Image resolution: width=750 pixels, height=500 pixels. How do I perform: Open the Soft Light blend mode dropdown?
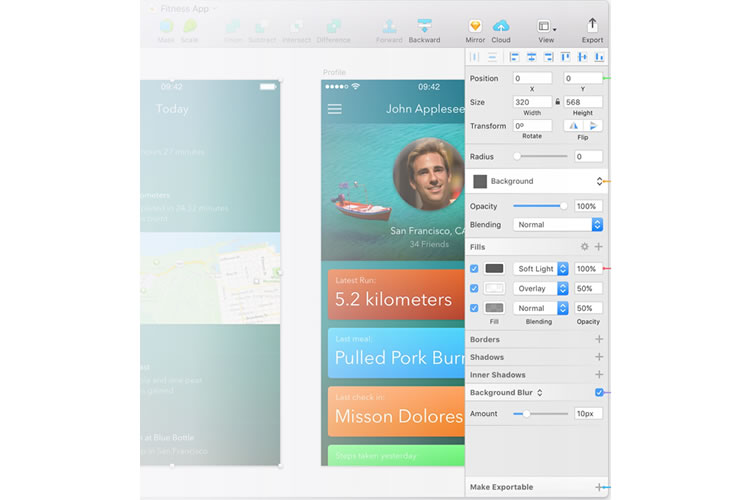(x=541, y=269)
